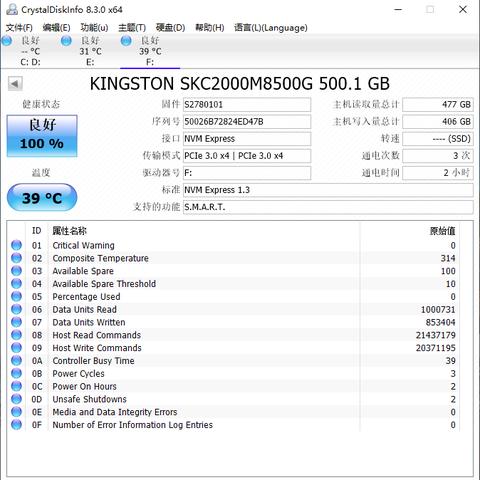Click status orb for C: D: drive
The width and height of the screenshot is (480, 480).
coord(6,41)
